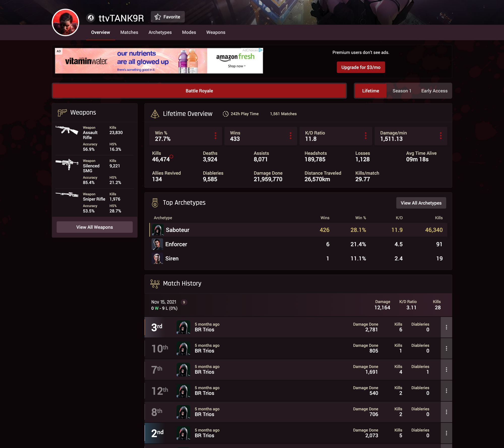
Task: Click the Top Archetypes medal icon
Action: [x=154, y=202]
